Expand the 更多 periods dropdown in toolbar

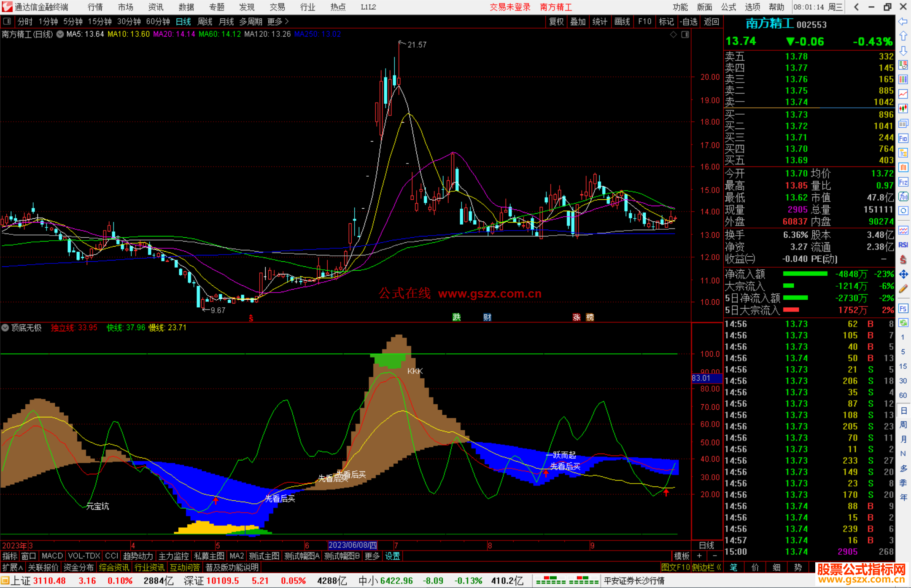278,21
